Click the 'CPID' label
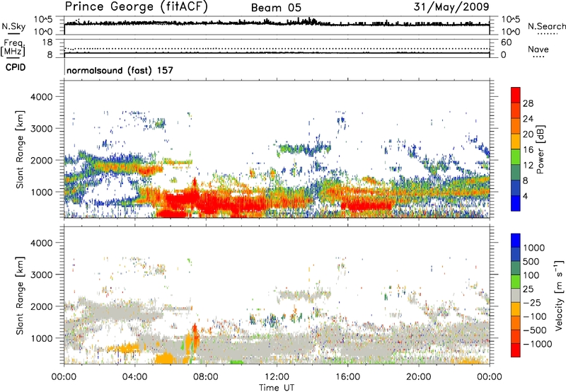Image resolution: width=566 pixels, height=392 pixels. point(16,67)
